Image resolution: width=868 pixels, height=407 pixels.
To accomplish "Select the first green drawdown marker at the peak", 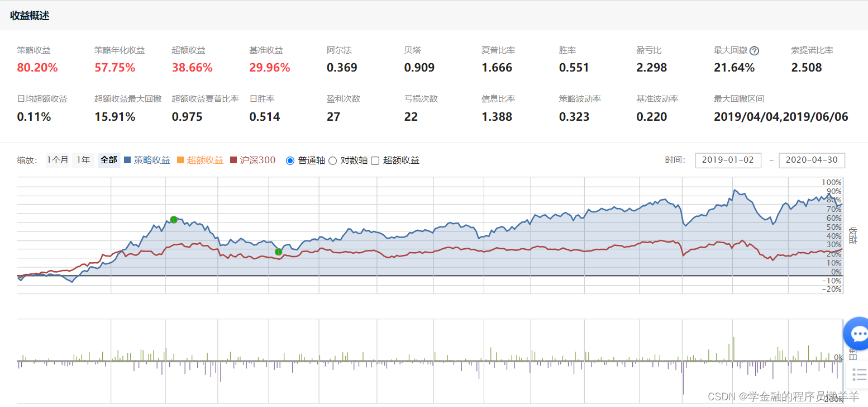I will 174,220.
